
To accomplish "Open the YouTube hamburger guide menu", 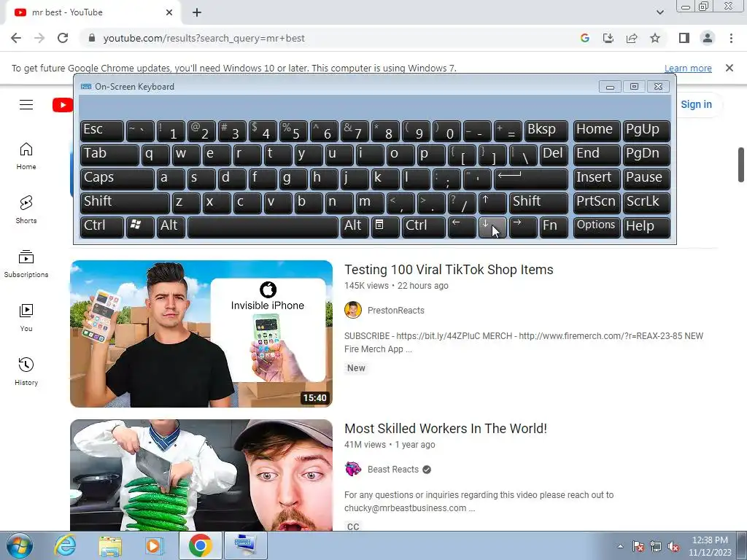I will tap(26, 105).
